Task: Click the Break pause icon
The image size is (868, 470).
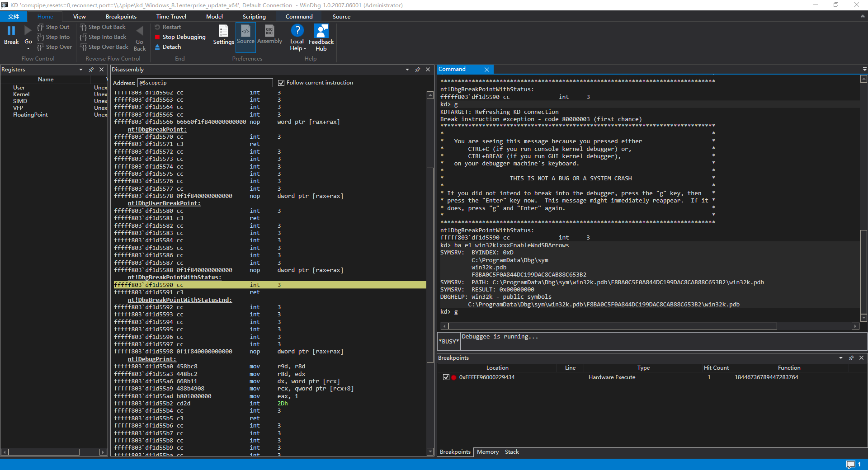Action: (11, 31)
